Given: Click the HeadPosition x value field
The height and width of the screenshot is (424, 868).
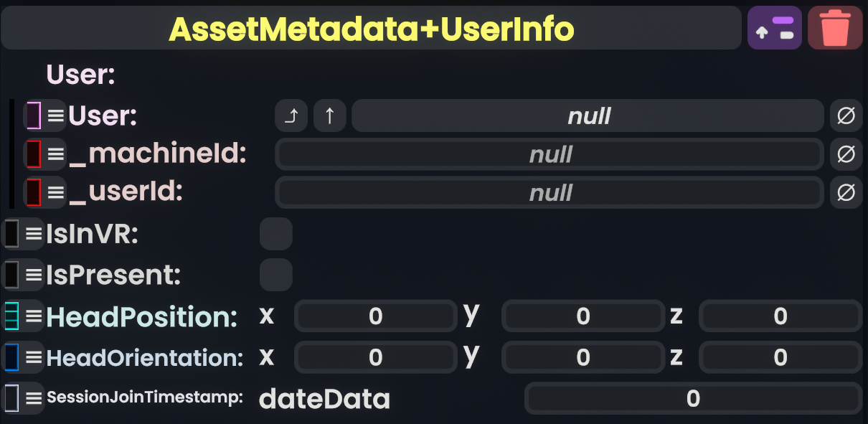Looking at the screenshot, I should [x=375, y=316].
